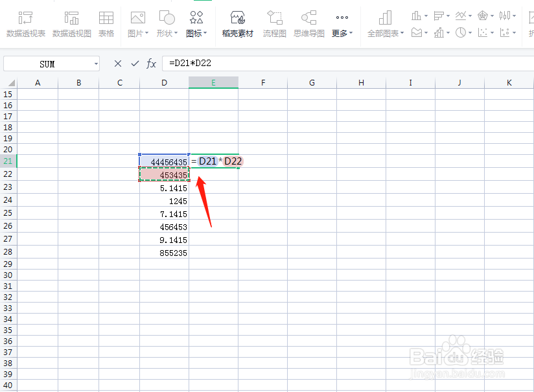Expand the name box dropdown arrow
This screenshot has height=392, width=534.
(96, 64)
